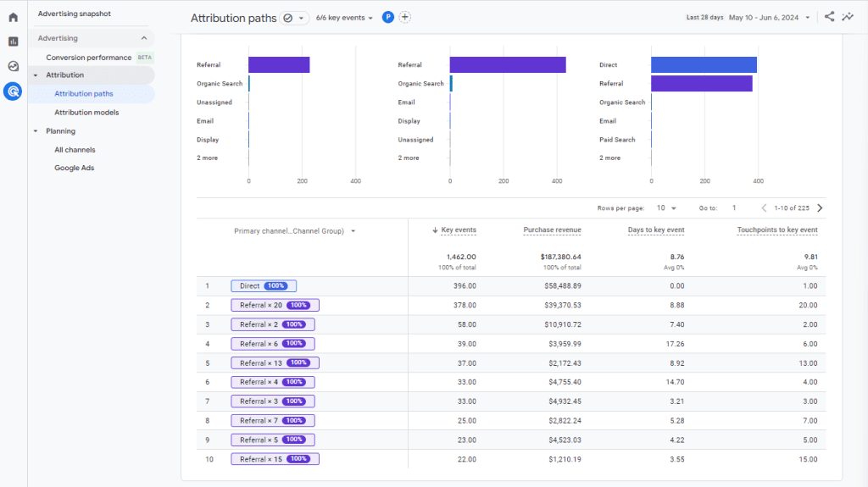Click the Referral × 3 path chip
This screenshot has height=487, width=868.
pos(273,401)
